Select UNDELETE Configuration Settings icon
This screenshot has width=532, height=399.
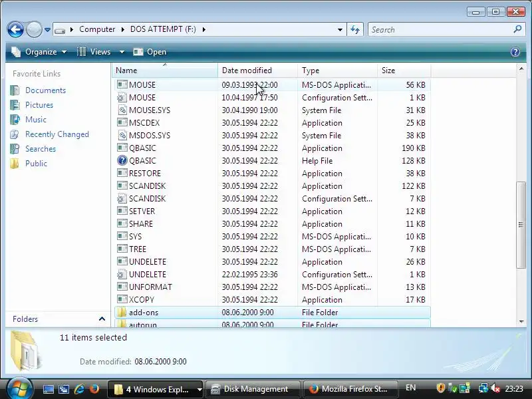coord(122,274)
